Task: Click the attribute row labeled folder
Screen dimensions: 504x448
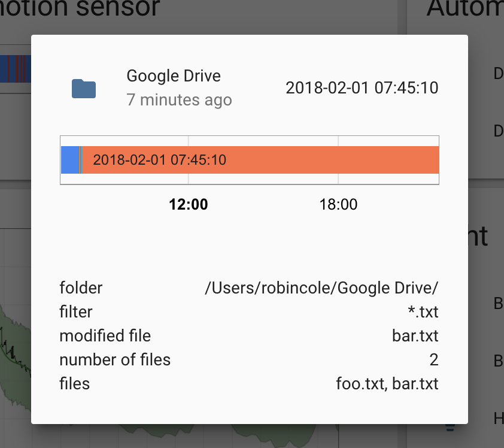Action: pos(81,288)
